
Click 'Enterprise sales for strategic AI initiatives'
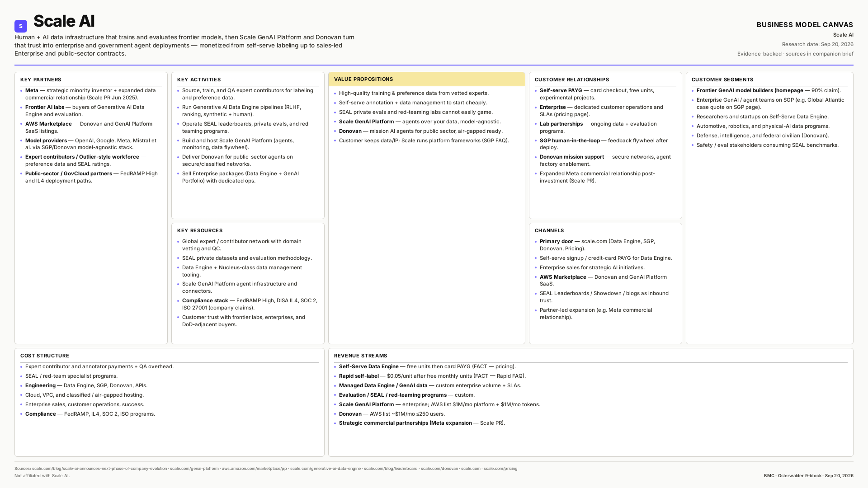[x=592, y=267]
